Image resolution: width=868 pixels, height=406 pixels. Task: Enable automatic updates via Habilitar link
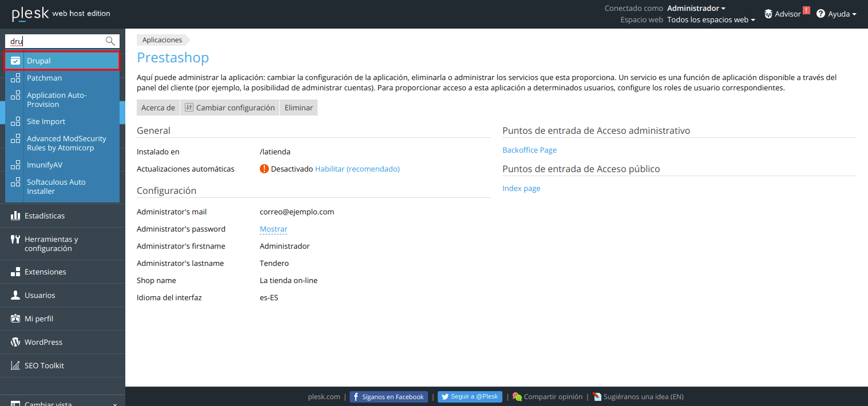click(x=357, y=169)
